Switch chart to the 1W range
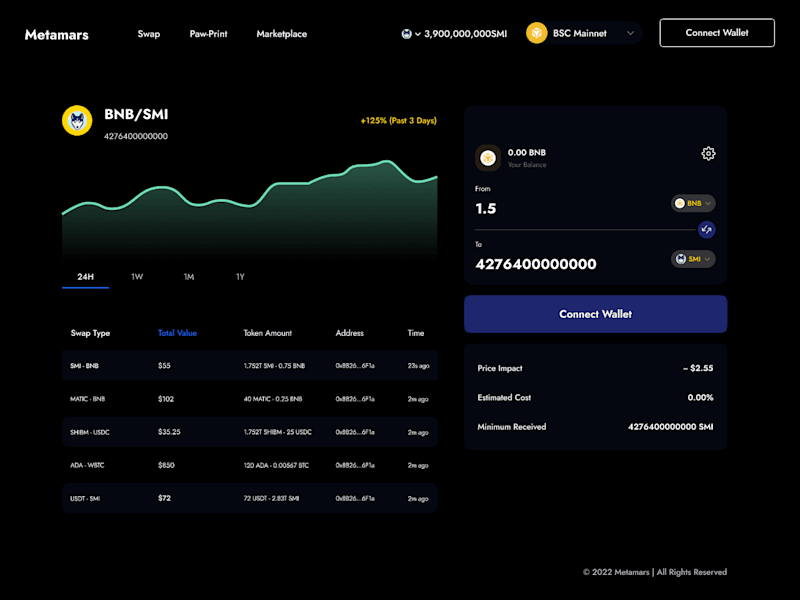The image size is (800, 600). tap(137, 277)
